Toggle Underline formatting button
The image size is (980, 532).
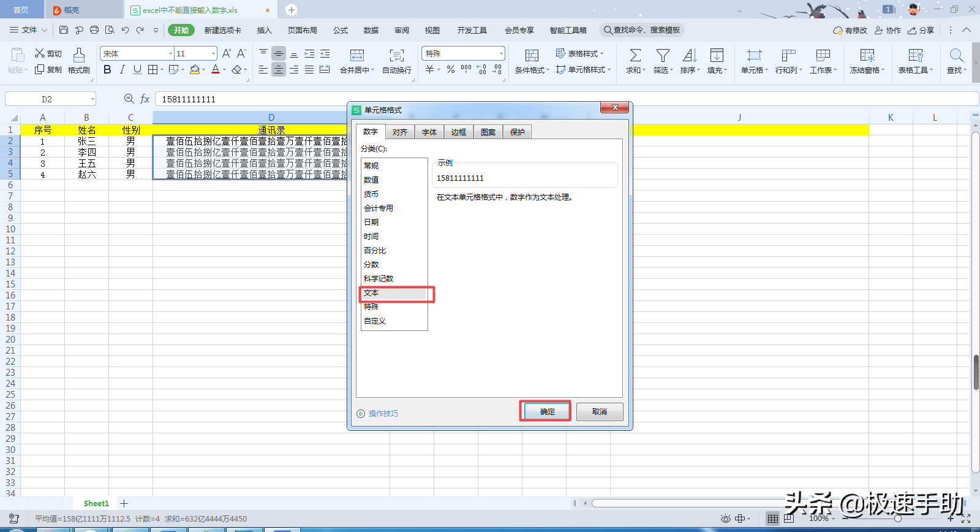[137, 70]
